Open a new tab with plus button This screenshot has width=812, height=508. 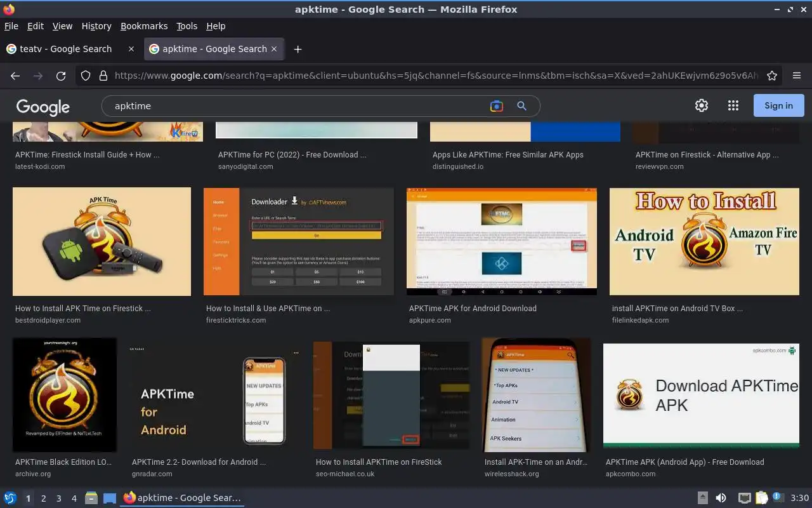pos(298,49)
